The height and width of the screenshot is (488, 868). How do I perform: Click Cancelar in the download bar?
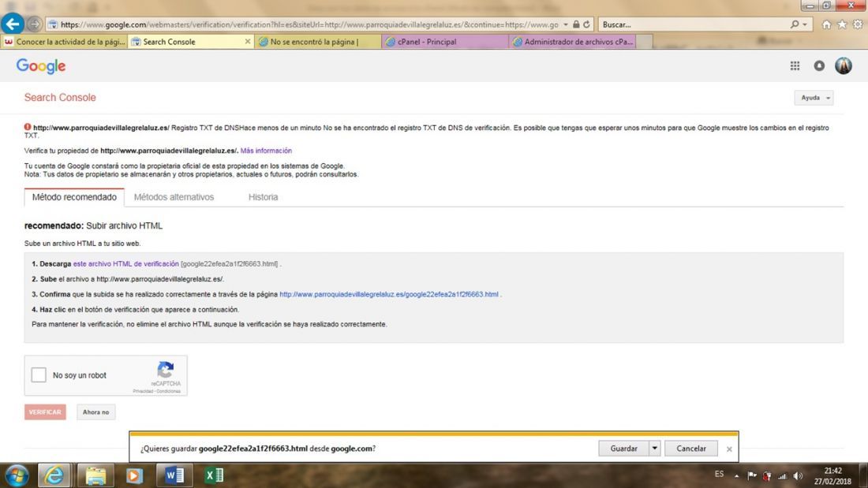click(x=691, y=449)
